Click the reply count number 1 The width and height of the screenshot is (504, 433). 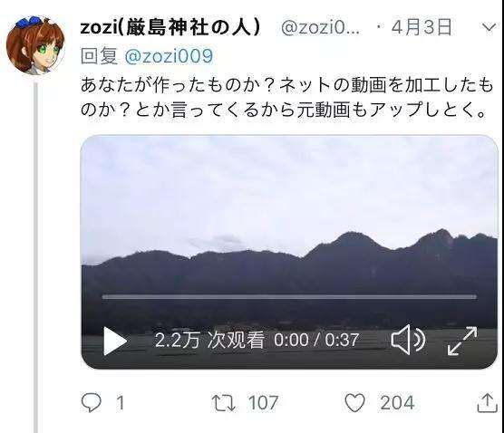tap(121, 403)
